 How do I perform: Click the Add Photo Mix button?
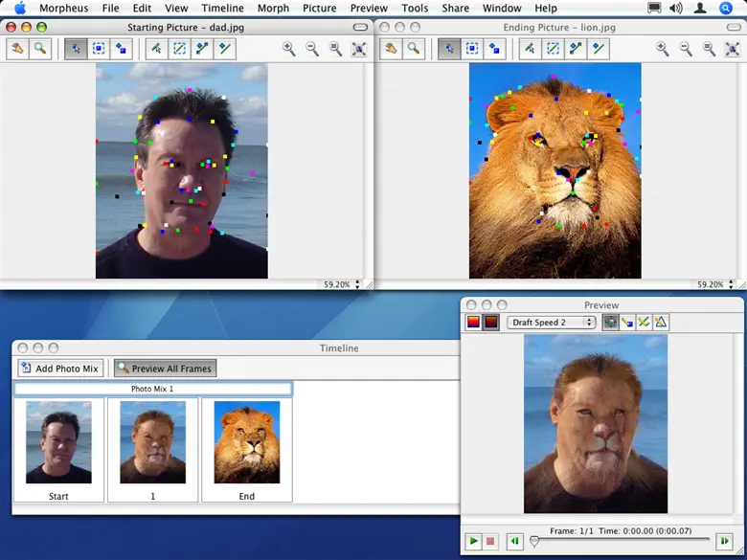pos(59,369)
